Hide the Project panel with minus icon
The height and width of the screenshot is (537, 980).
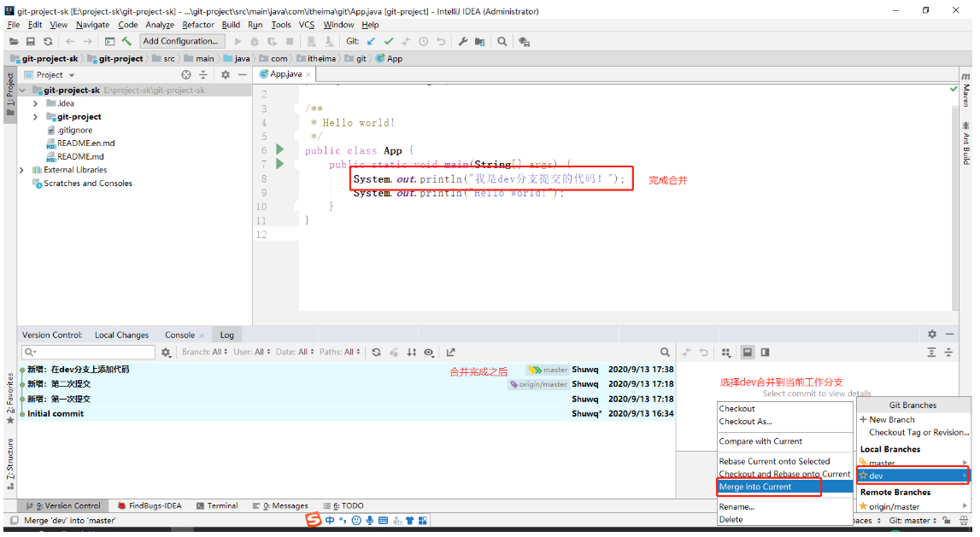click(x=243, y=74)
